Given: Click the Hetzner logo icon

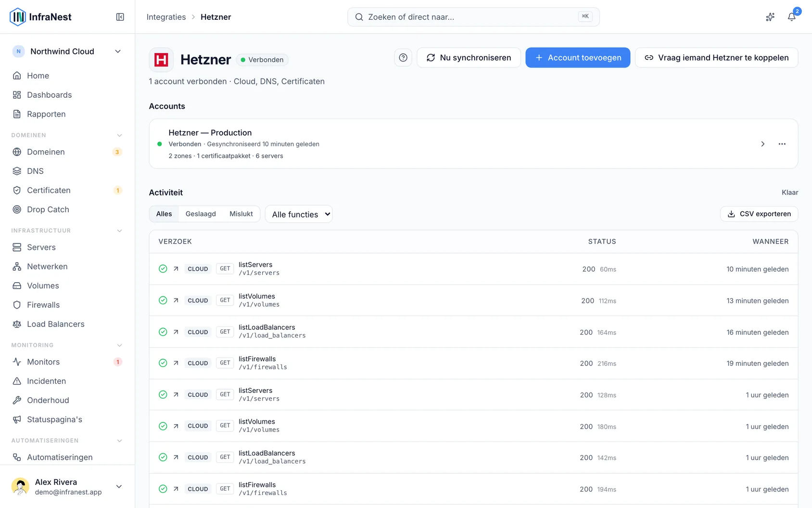Looking at the screenshot, I should 161,60.
